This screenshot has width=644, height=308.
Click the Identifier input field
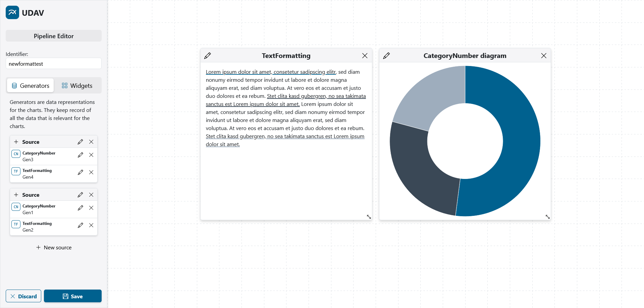pos(54,64)
